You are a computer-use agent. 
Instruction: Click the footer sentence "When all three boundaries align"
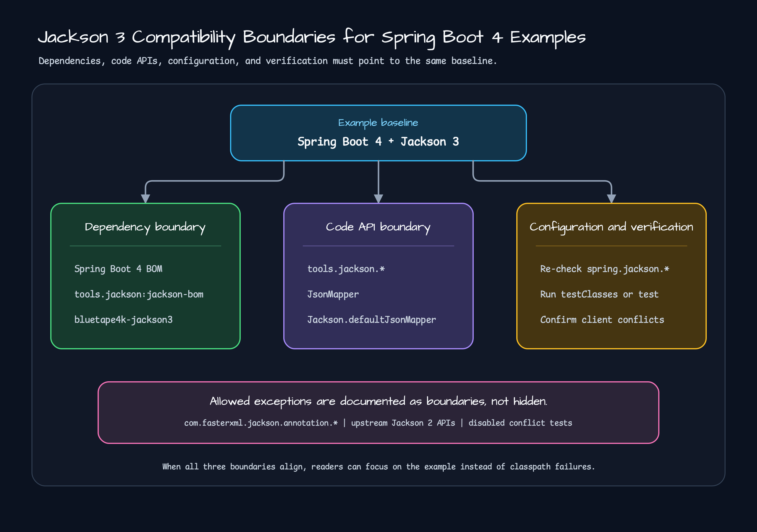click(378, 467)
